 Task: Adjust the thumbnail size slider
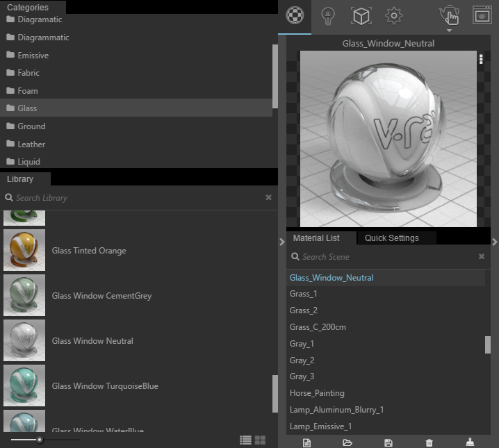point(40,440)
